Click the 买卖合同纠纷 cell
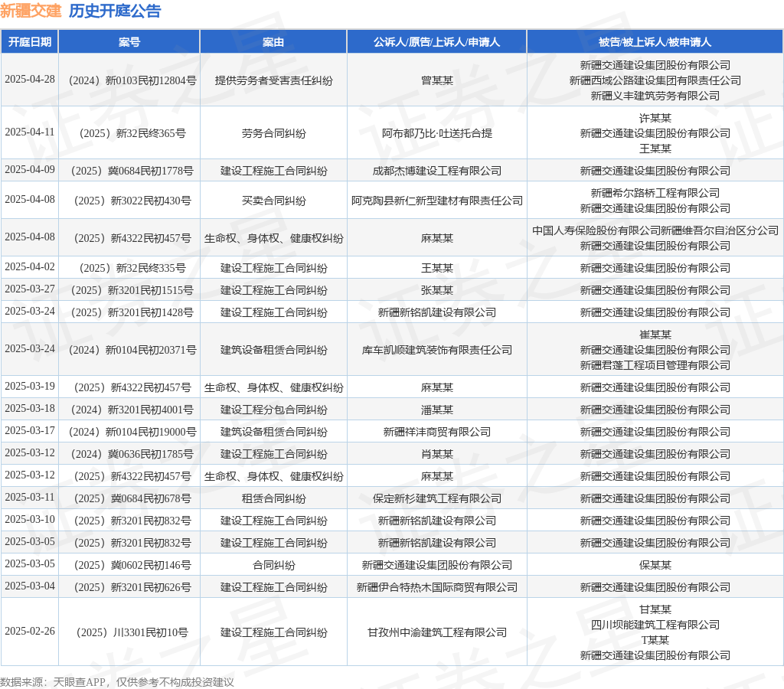 tap(273, 201)
